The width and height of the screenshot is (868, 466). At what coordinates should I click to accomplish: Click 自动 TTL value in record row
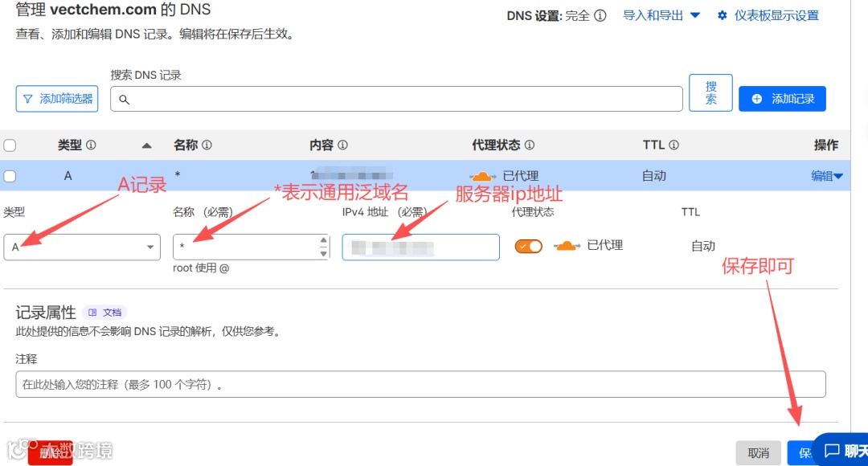coord(653,176)
